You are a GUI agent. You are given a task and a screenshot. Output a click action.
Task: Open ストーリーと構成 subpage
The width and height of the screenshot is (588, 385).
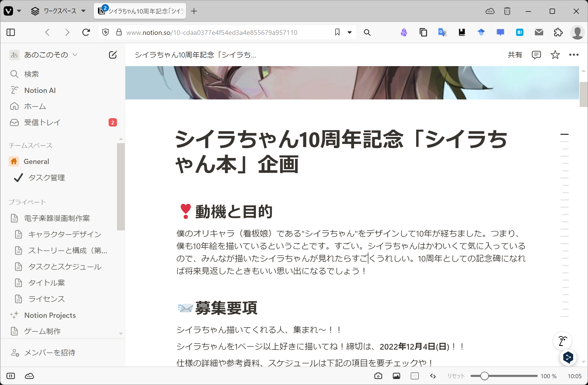click(63, 250)
